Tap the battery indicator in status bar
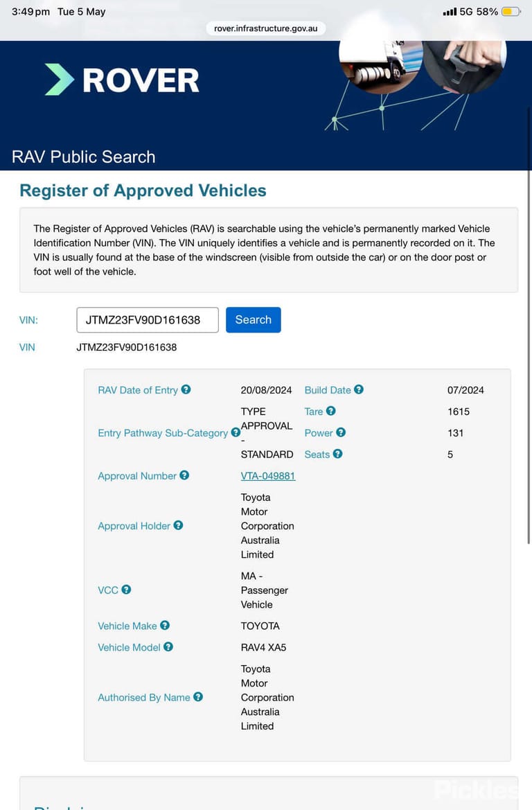The image size is (532, 810). coord(511,11)
